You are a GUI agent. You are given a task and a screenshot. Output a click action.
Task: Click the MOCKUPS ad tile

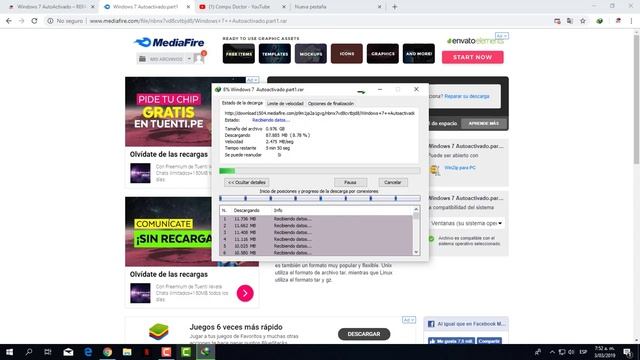pos(311,54)
